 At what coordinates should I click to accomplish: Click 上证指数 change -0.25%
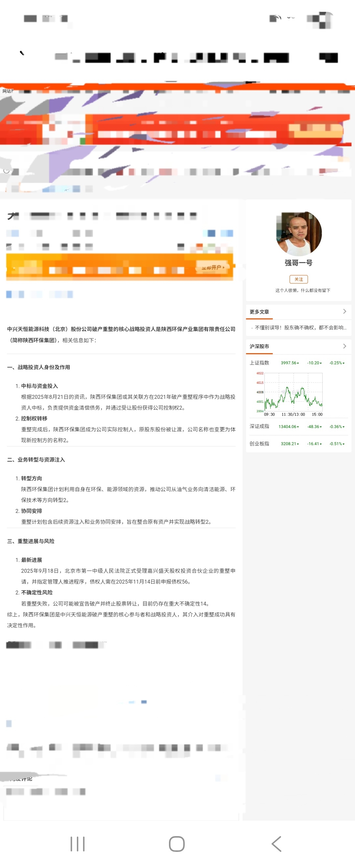tap(337, 363)
